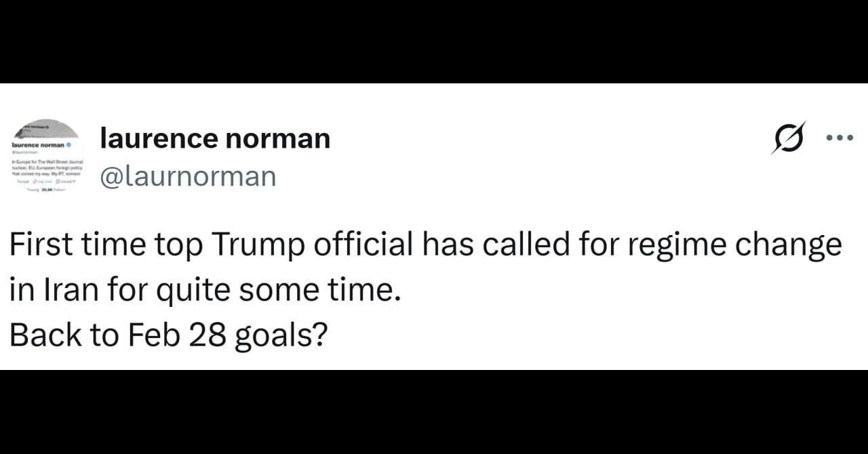Click the display name laurence norman
Viewport: 868px width, 454px height.
tap(215, 138)
